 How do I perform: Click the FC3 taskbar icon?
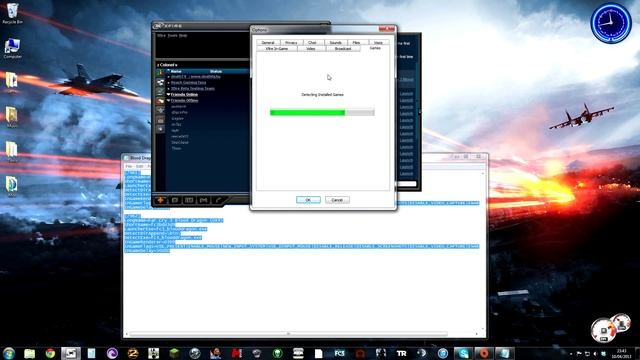(339, 353)
